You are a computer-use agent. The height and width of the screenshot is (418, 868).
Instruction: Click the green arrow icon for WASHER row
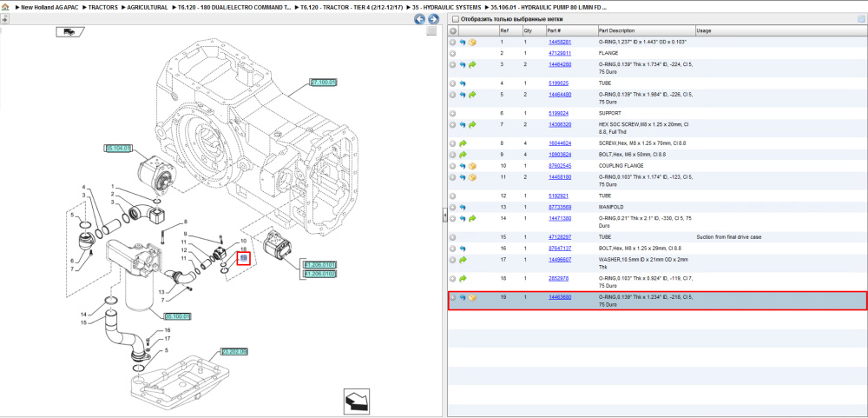point(463,260)
